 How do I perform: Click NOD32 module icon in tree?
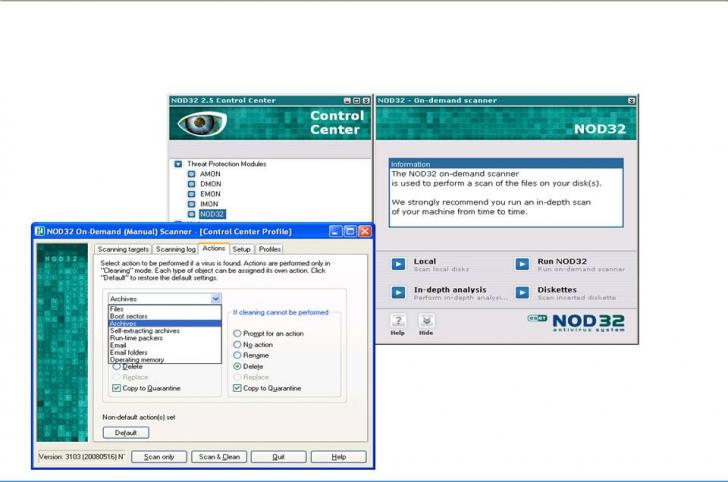[x=191, y=214]
